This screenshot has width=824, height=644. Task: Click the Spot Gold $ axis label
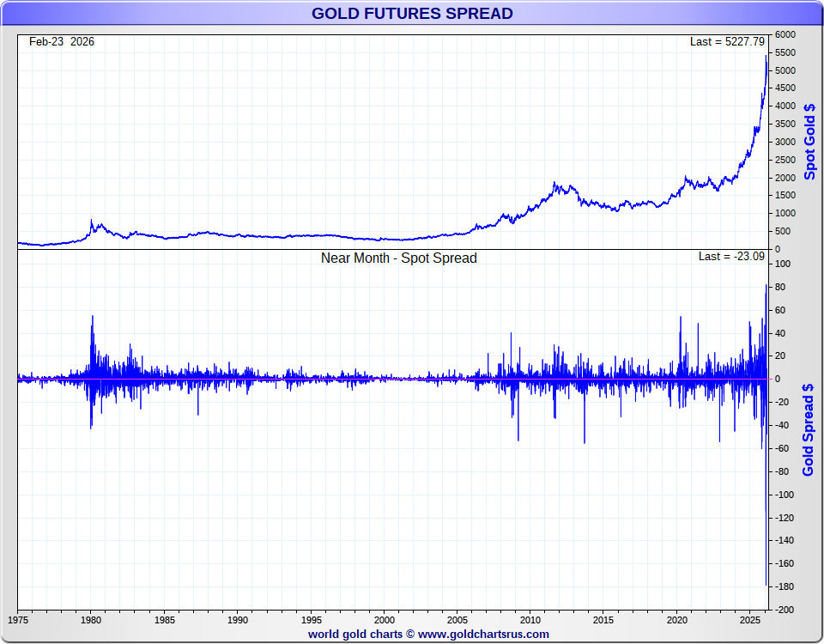pos(809,142)
